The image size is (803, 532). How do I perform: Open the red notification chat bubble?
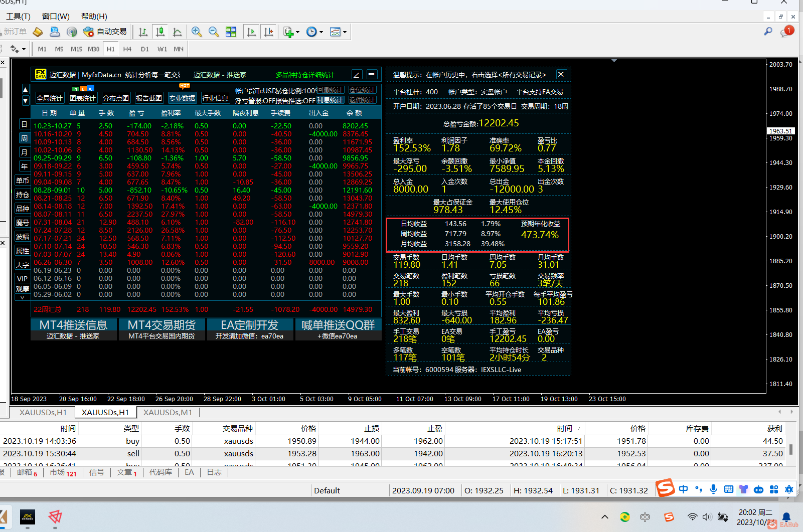pyautogui.click(x=786, y=32)
